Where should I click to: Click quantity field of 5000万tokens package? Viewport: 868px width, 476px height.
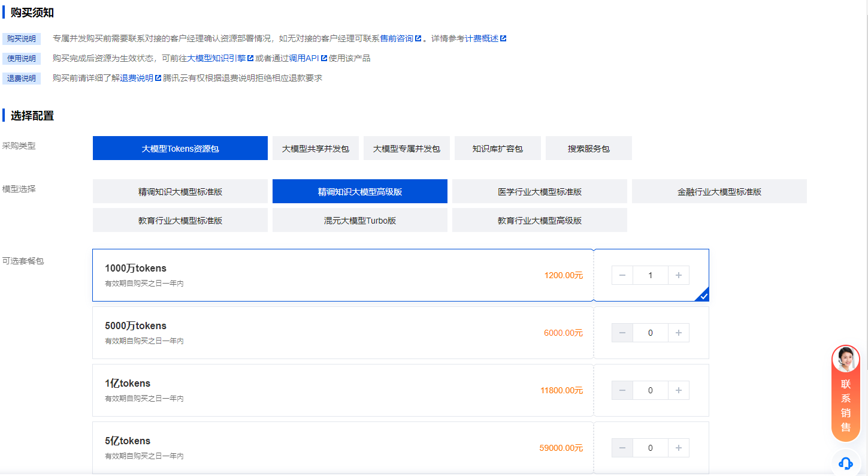651,333
